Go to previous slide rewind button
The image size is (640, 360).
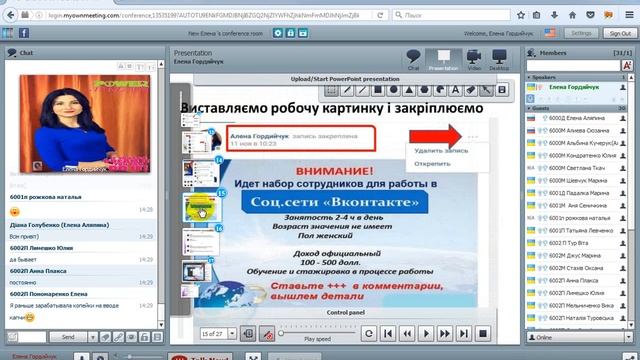pyautogui.click(x=407, y=334)
